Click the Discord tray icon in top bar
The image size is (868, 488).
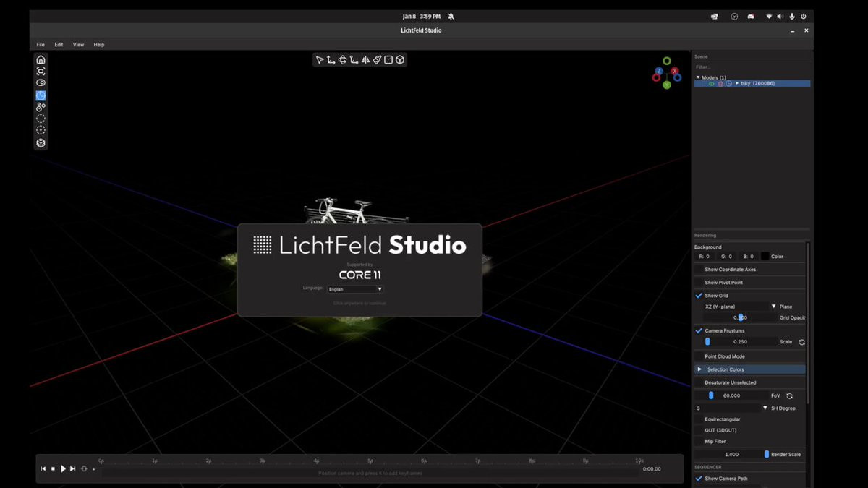pyautogui.click(x=751, y=16)
